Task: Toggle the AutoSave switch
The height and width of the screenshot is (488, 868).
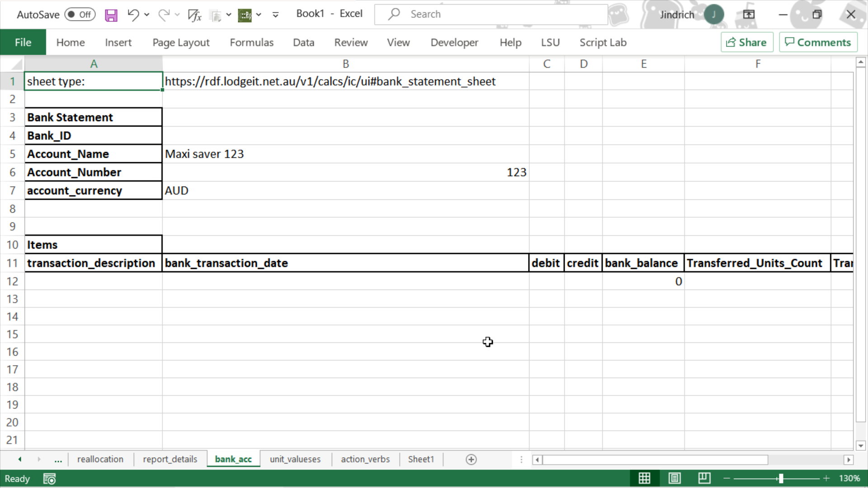Action: [x=80, y=14]
